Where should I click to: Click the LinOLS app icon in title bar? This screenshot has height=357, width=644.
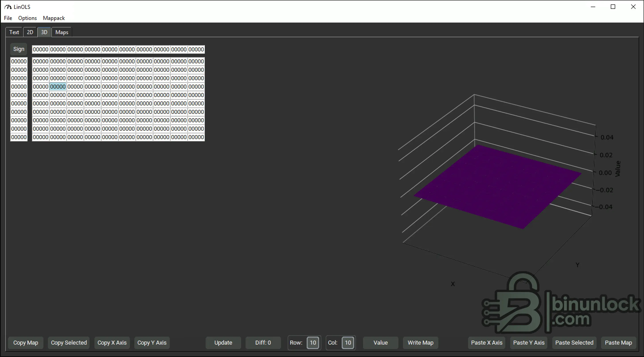(x=8, y=7)
